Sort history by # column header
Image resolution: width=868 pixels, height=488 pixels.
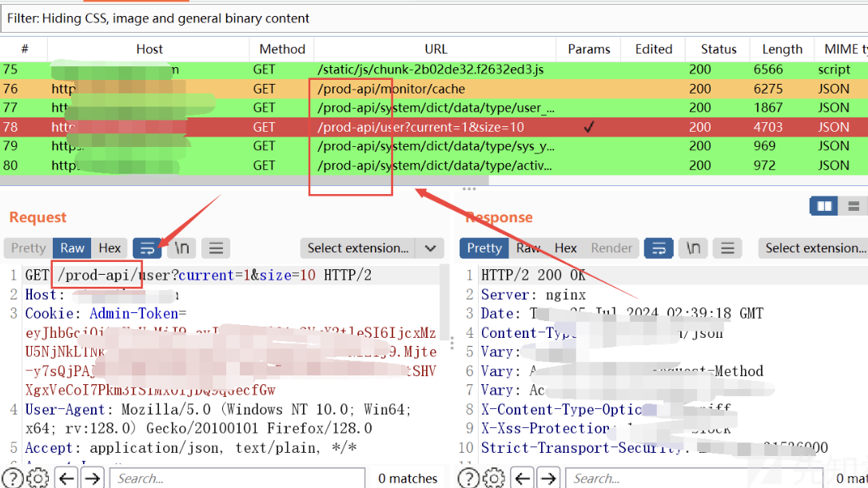tap(24, 50)
